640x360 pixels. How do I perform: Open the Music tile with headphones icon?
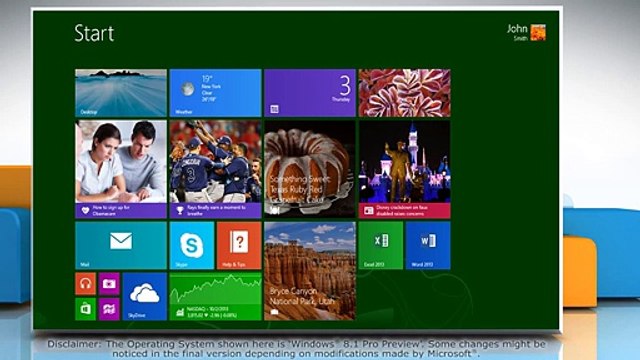pyautogui.click(x=85, y=284)
